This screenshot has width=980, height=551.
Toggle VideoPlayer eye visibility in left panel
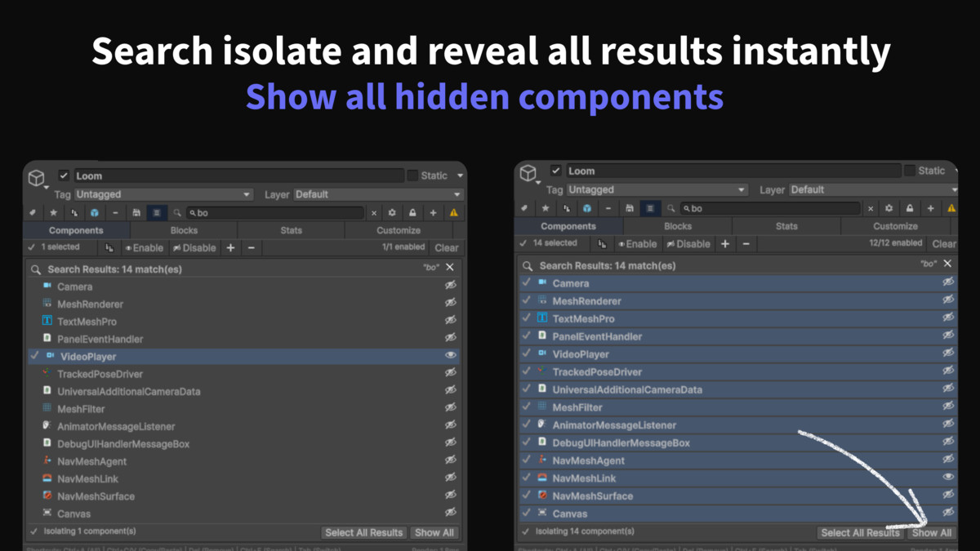click(450, 356)
